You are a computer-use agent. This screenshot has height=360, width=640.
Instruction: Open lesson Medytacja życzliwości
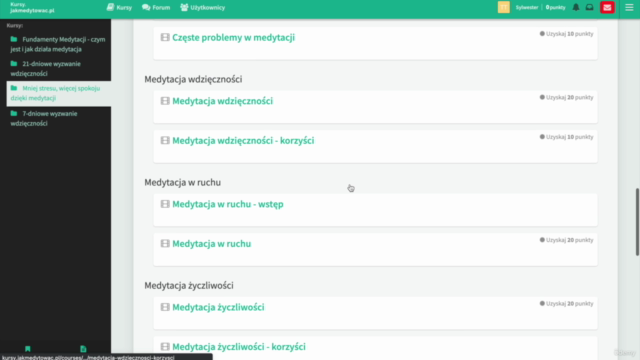point(218,307)
